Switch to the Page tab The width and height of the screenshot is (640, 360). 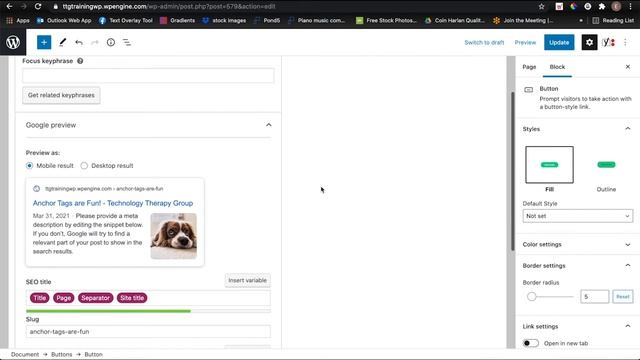click(529, 67)
